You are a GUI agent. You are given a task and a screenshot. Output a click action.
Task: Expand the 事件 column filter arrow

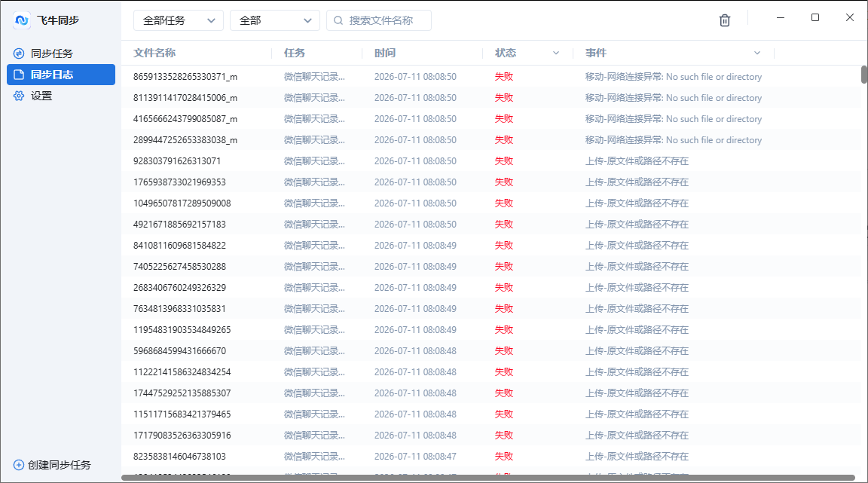[x=756, y=53]
